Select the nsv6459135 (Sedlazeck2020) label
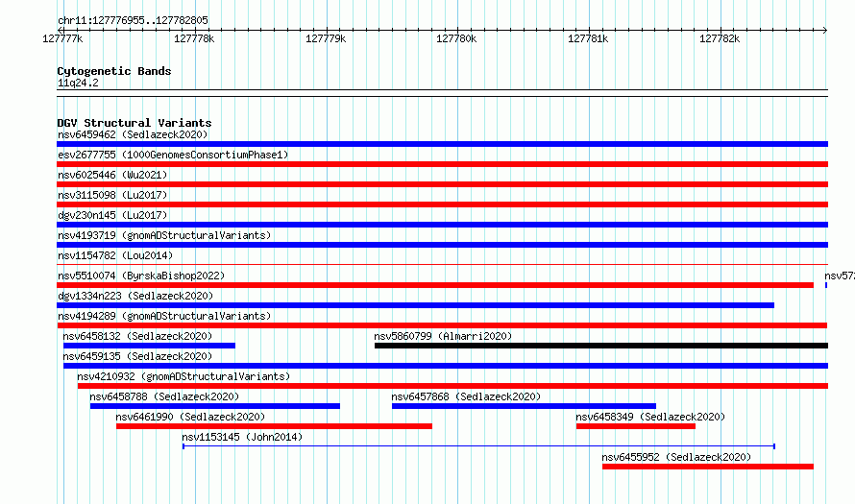This screenshot has height=504, width=855. (137, 356)
